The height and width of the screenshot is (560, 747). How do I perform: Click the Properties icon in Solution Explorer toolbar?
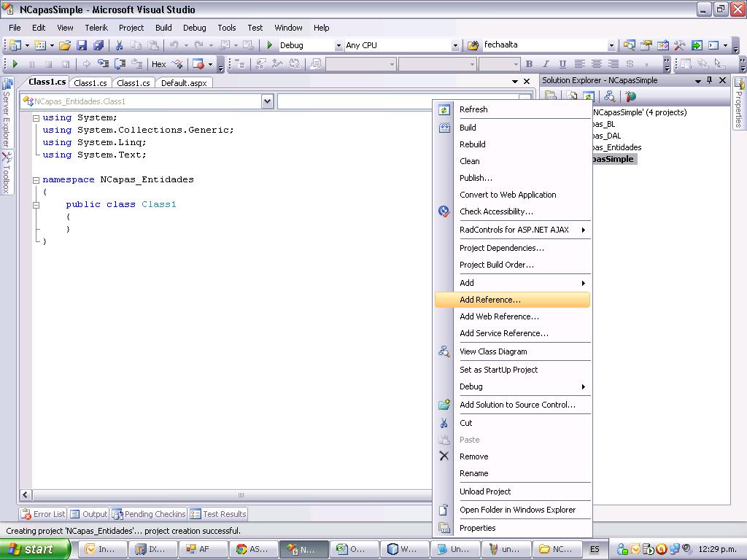551,95
